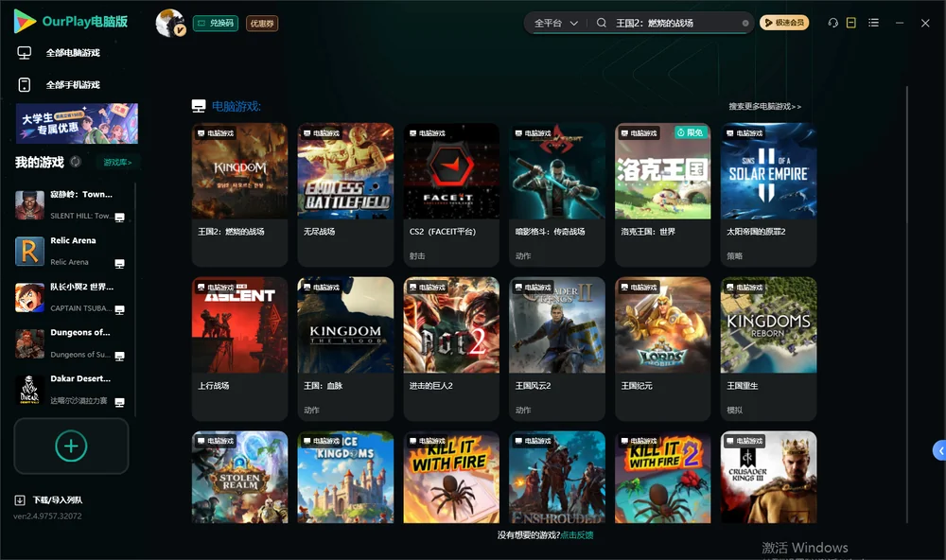Select 队长小翼2 in my games list
The height and width of the screenshot is (560, 946).
click(x=71, y=297)
